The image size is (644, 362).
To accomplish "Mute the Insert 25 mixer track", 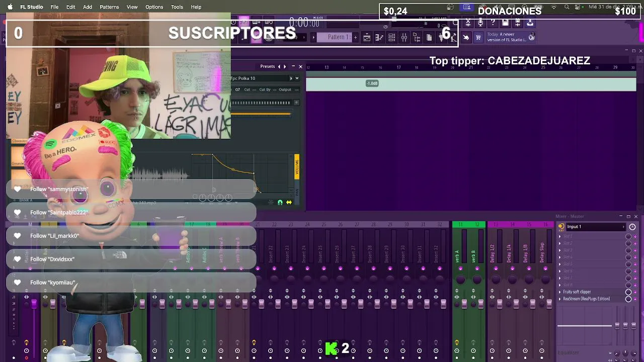I will point(324,268).
